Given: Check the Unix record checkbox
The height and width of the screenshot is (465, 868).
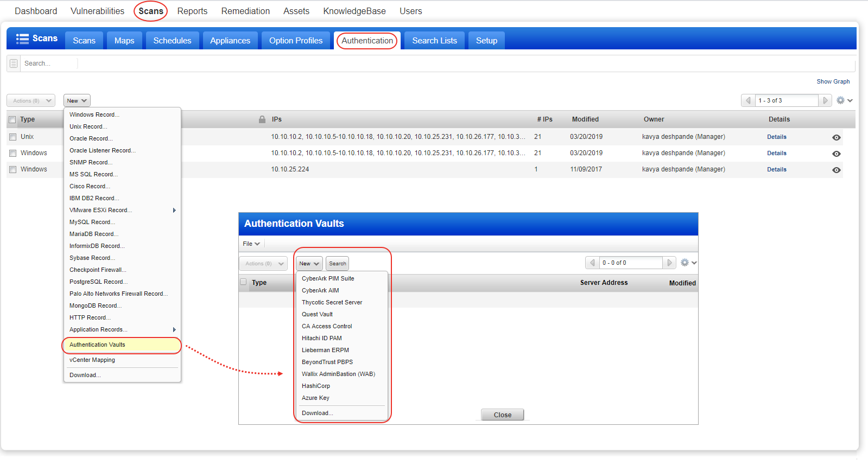Looking at the screenshot, I should coord(12,137).
